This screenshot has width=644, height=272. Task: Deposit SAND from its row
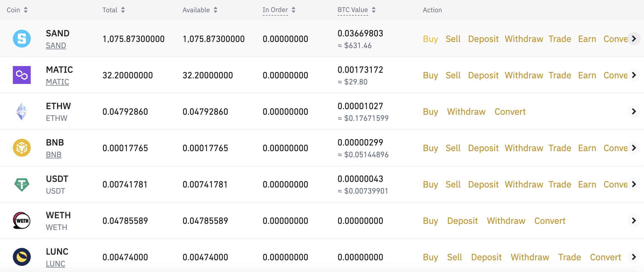[x=483, y=39]
